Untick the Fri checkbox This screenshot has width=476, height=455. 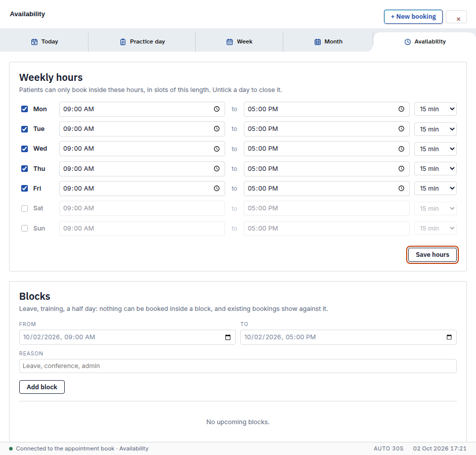(25, 189)
